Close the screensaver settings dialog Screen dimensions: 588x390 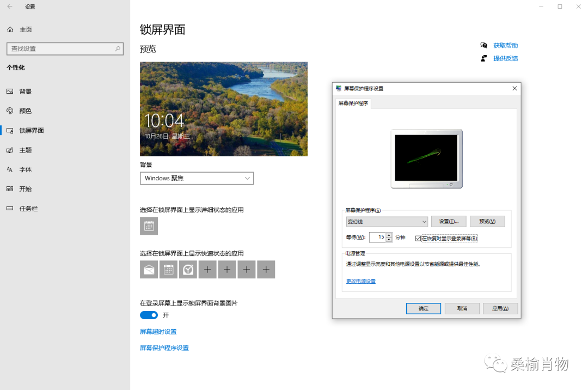514,88
